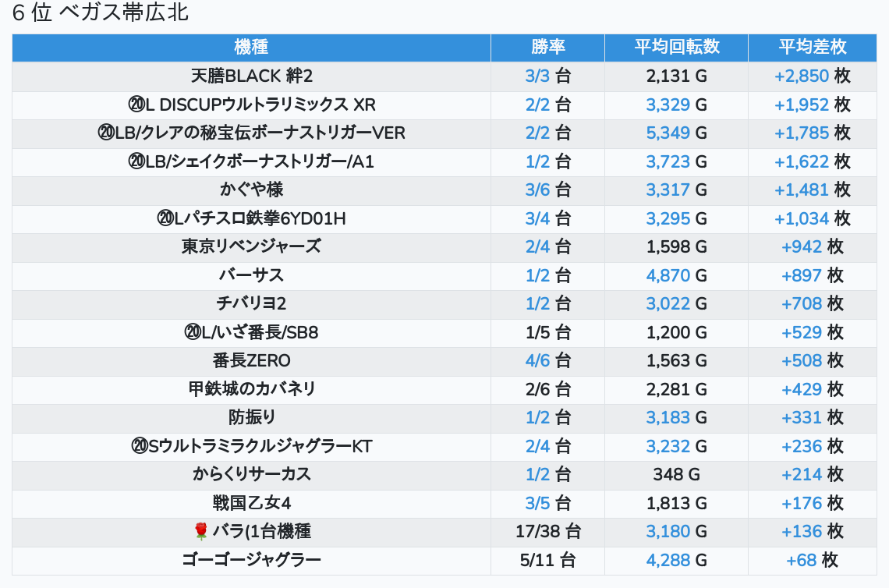Click the 4,870 rotation link for バーサス
This screenshot has height=588, width=889.
[668, 275]
